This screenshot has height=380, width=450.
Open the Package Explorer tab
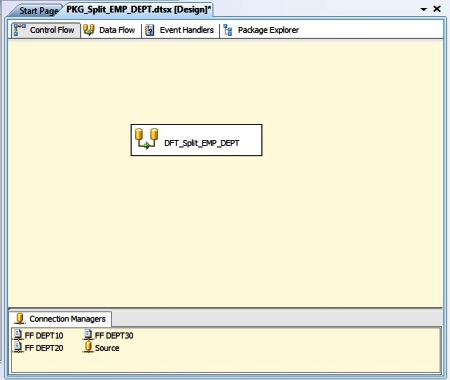(262, 30)
